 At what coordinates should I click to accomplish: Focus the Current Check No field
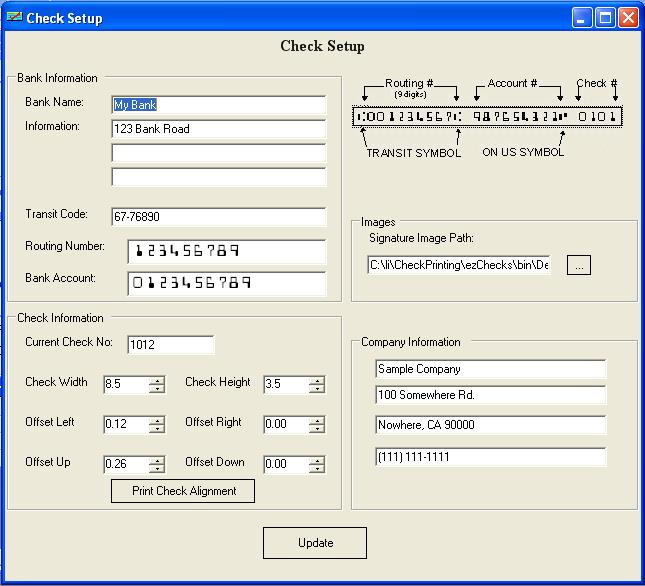pos(170,345)
